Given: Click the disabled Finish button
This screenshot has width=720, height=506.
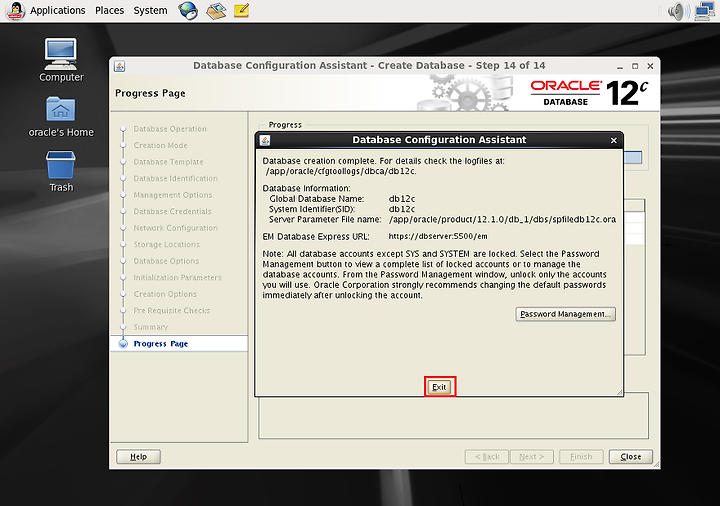Looking at the screenshot, I should 581,456.
